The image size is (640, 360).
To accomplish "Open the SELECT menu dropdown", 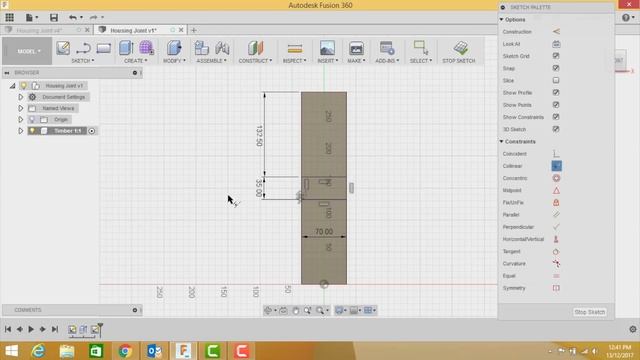I will pyautogui.click(x=421, y=60).
